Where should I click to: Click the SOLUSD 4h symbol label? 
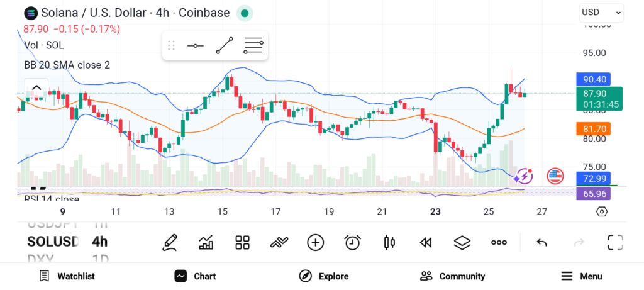tap(67, 242)
